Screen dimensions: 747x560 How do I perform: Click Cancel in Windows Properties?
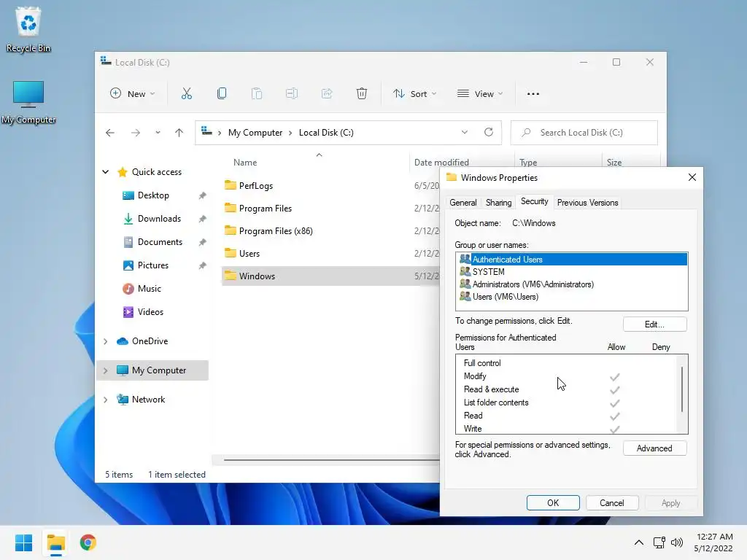612,503
